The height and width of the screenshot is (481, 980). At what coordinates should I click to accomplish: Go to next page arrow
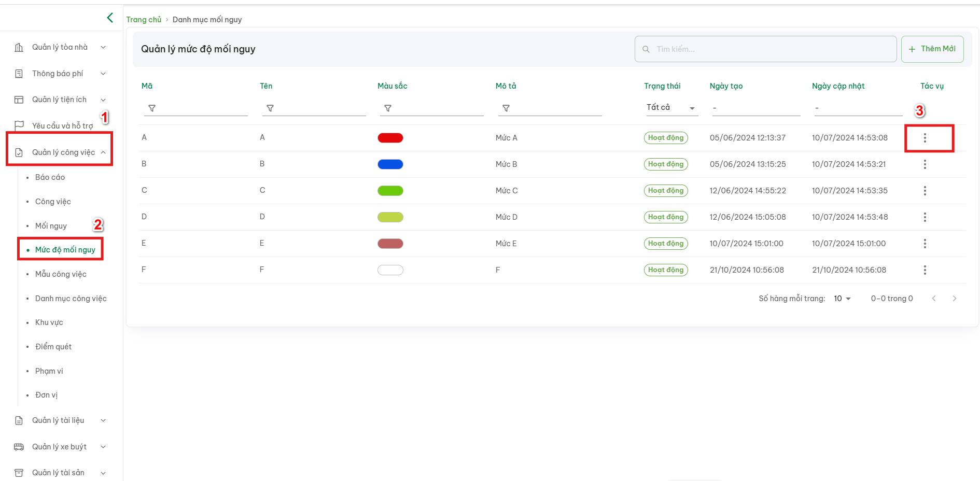[x=955, y=299]
